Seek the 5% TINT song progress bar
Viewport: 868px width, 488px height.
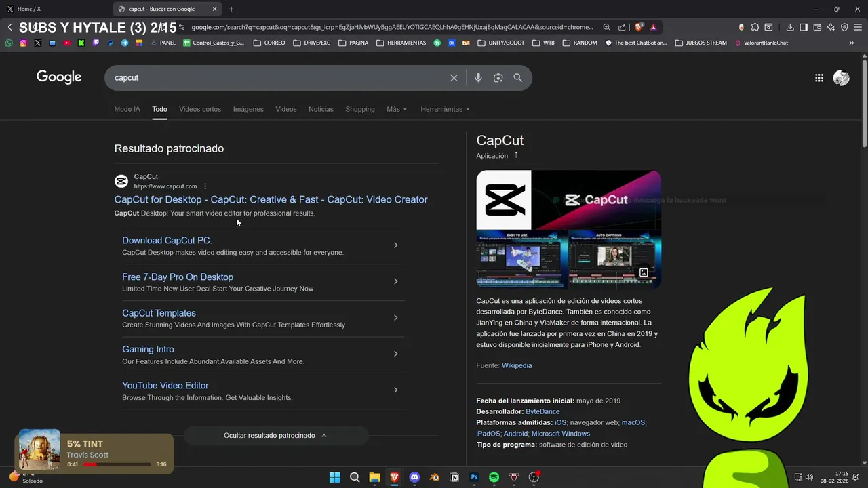(117, 464)
